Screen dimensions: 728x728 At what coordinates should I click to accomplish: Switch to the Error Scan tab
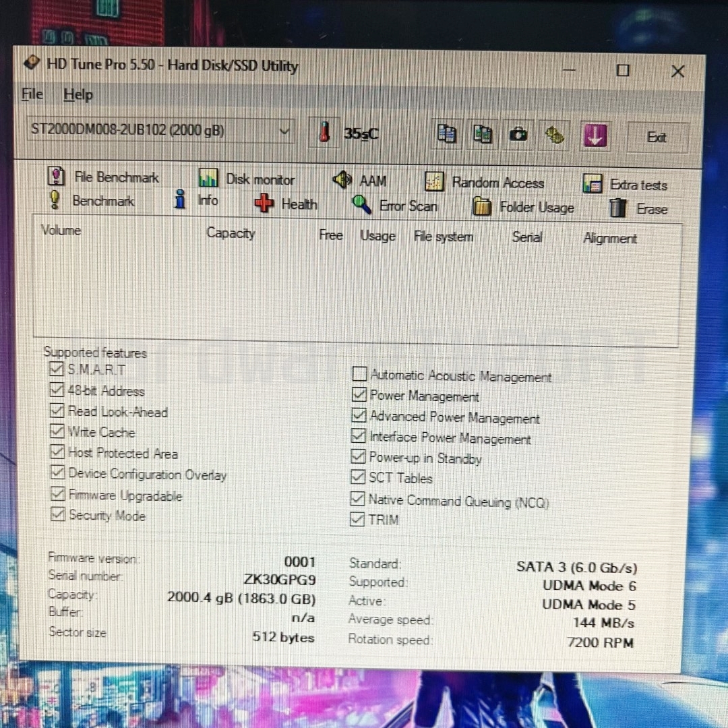[x=394, y=205]
